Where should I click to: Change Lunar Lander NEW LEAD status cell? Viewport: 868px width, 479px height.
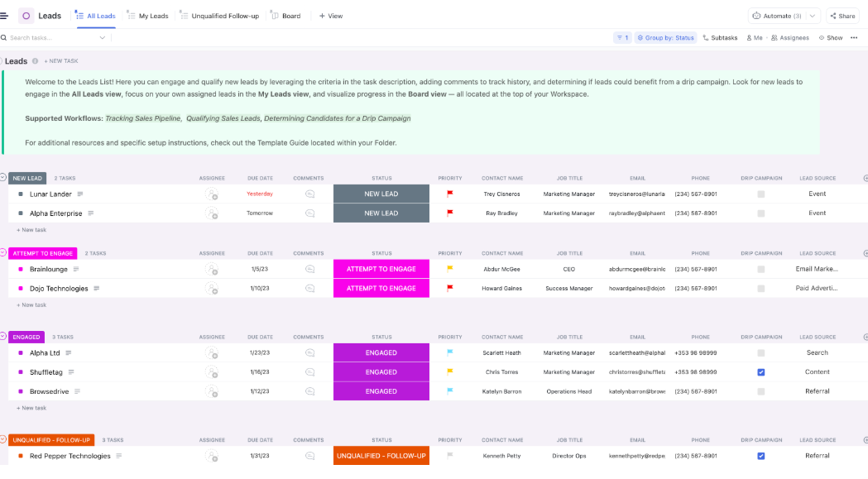click(381, 194)
